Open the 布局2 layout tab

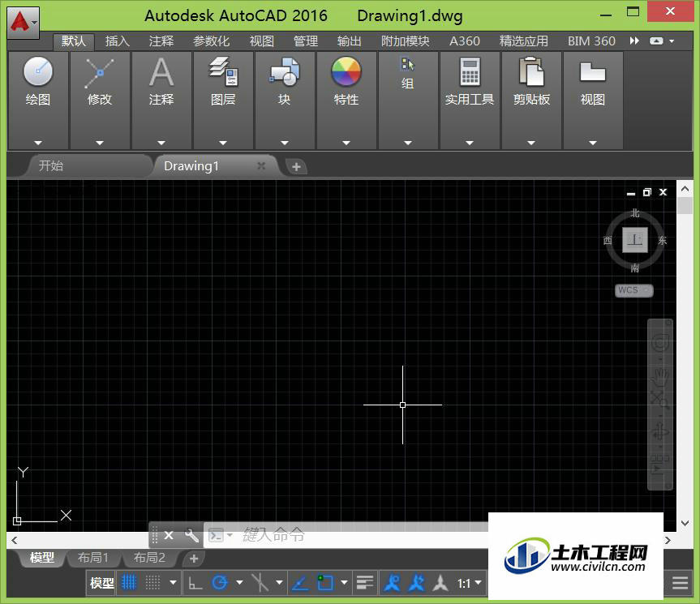pyautogui.click(x=149, y=558)
